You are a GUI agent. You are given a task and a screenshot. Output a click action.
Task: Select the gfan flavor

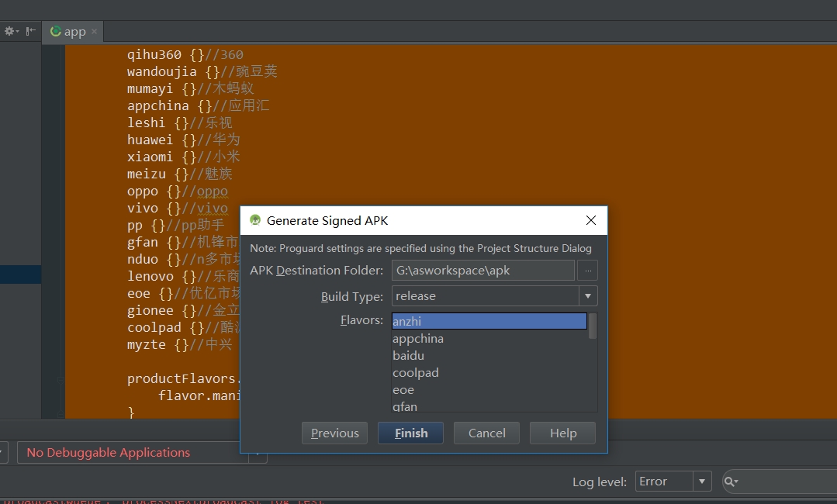pos(489,406)
